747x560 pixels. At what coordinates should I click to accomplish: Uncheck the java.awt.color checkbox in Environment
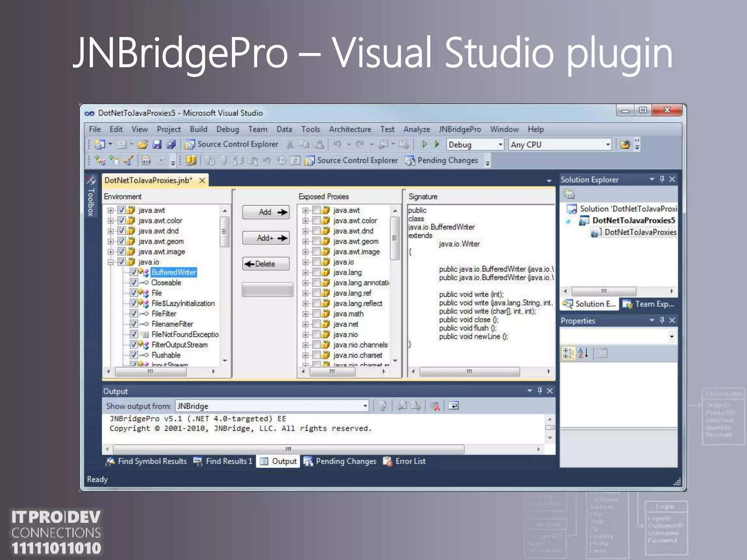click(x=121, y=220)
